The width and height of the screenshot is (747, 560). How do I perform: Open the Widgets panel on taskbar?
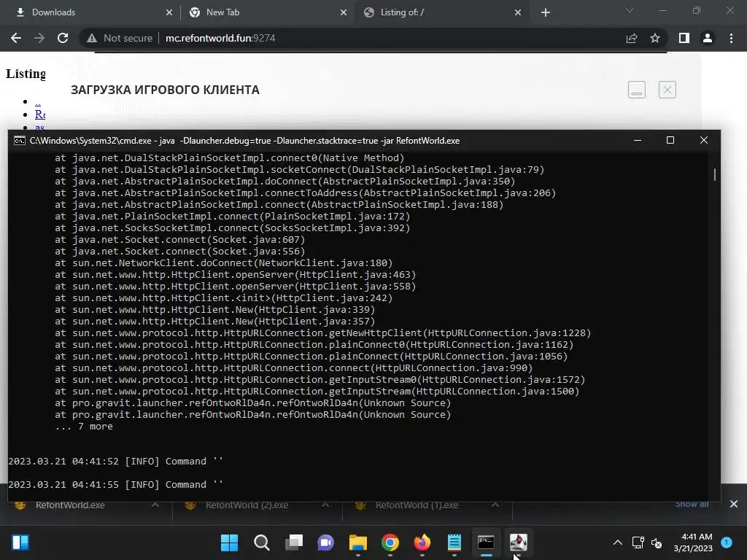[x=20, y=542]
